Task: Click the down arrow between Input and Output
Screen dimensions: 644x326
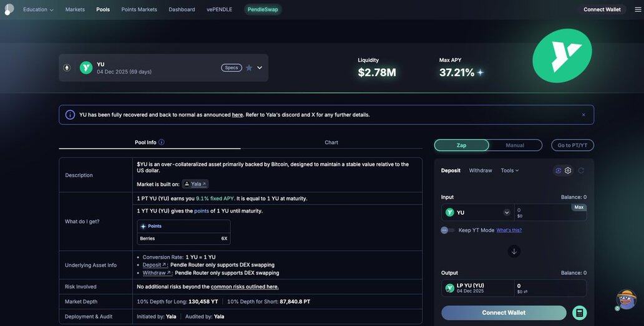Action: coord(514,251)
